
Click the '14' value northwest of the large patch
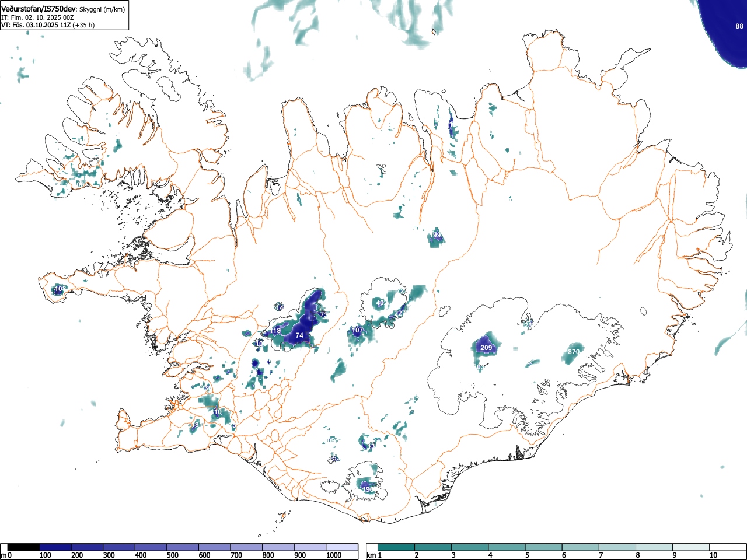point(279,308)
